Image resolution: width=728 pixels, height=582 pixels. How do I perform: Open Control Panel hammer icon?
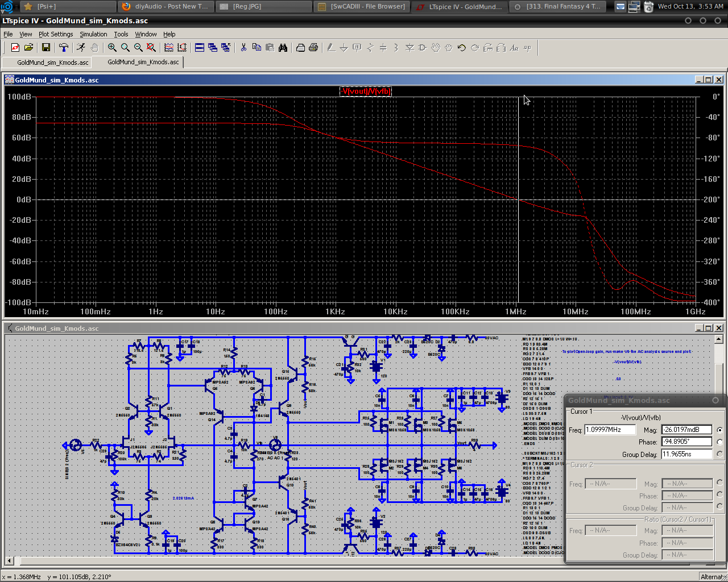[x=64, y=48]
